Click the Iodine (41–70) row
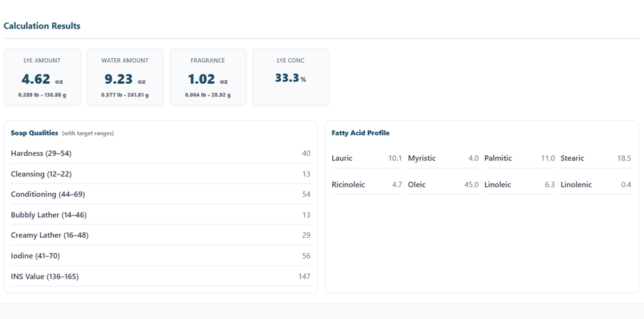 tap(161, 256)
